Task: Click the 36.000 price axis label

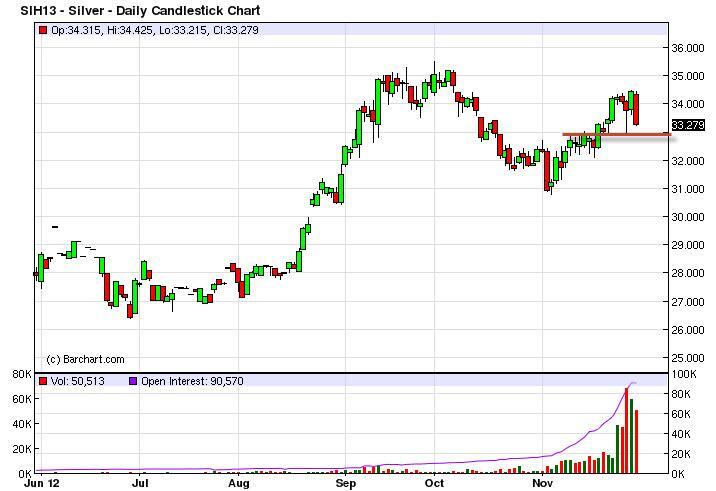Action: pyautogui.click(x=688, y=48)
